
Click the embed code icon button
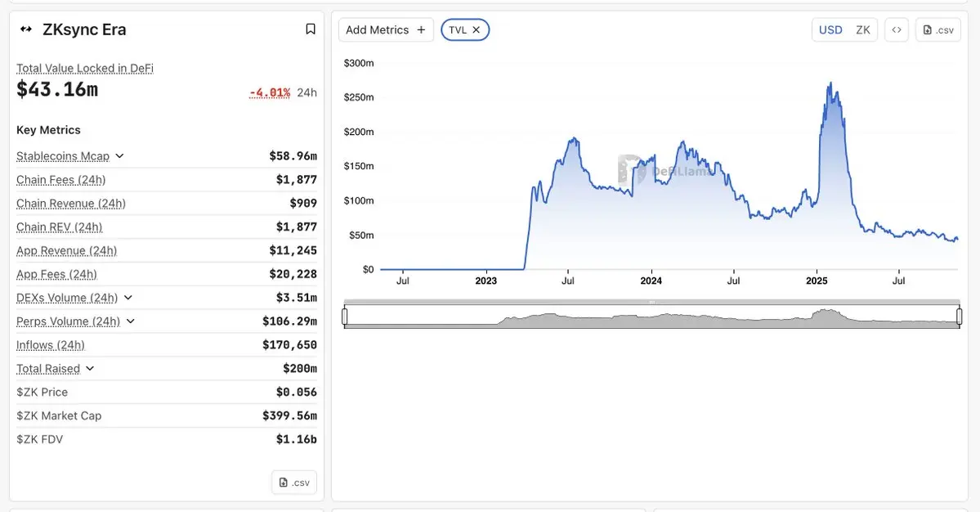pos(897,29)
